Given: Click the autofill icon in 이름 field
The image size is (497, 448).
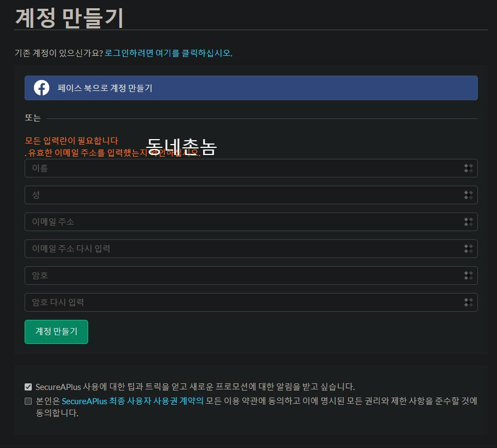Looking at the screenshot, I should (468, 168).
